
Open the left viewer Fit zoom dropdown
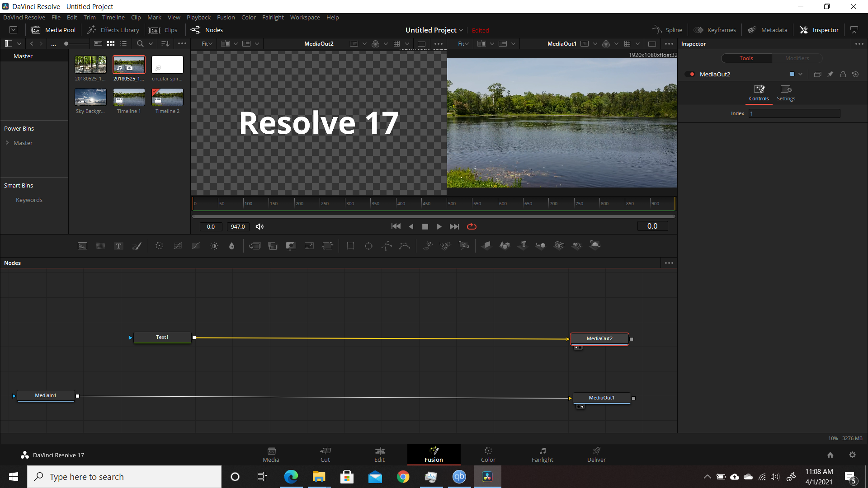207,44
